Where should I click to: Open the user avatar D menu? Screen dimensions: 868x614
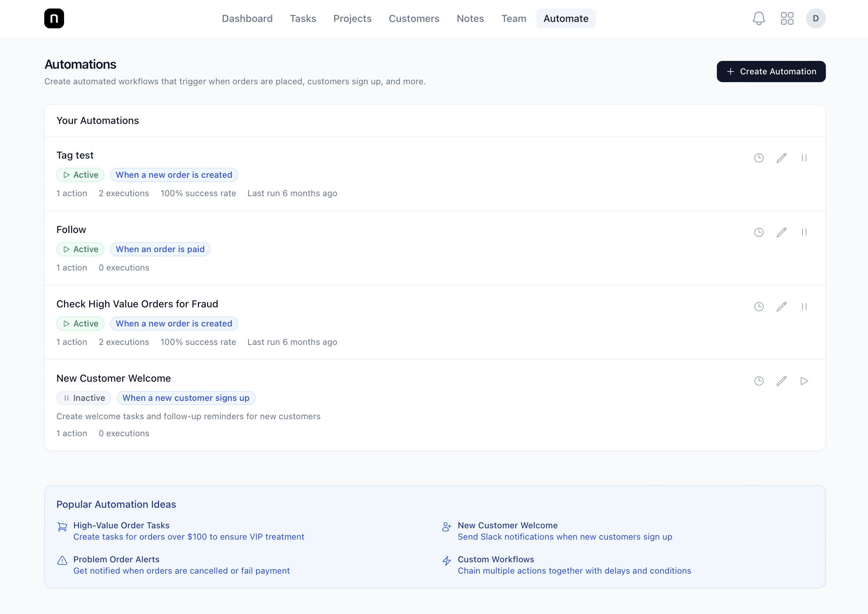(816, 18)
